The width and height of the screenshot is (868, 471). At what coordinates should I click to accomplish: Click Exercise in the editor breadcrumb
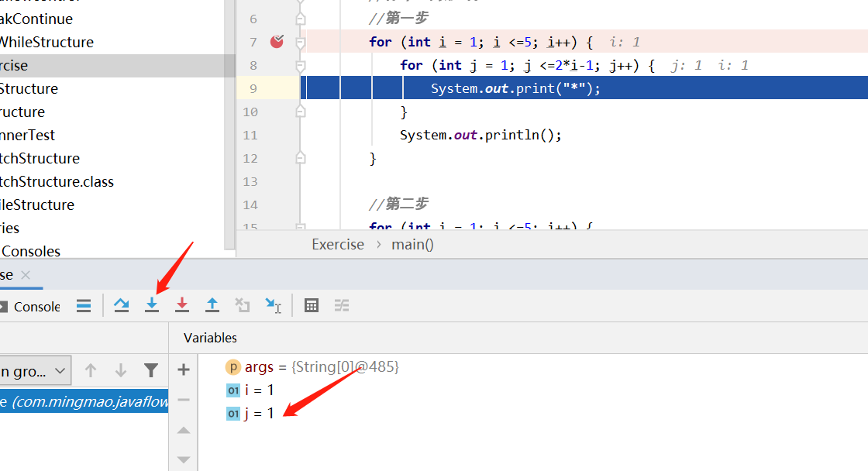point(338,244)
